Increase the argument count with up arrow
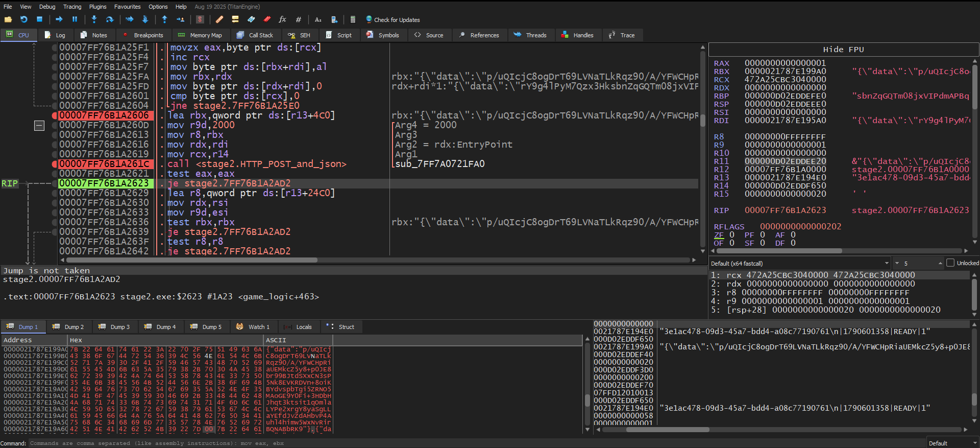 (x=940, y=263)
